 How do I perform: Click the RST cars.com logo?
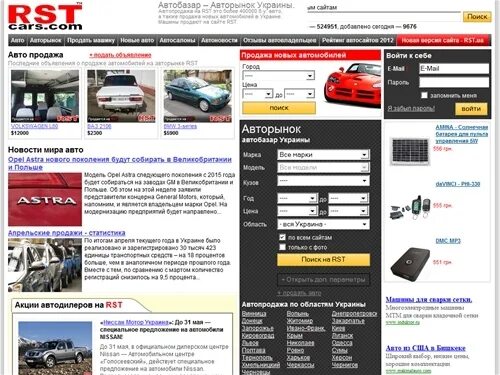pyautogui.click(x=45, y=17)
